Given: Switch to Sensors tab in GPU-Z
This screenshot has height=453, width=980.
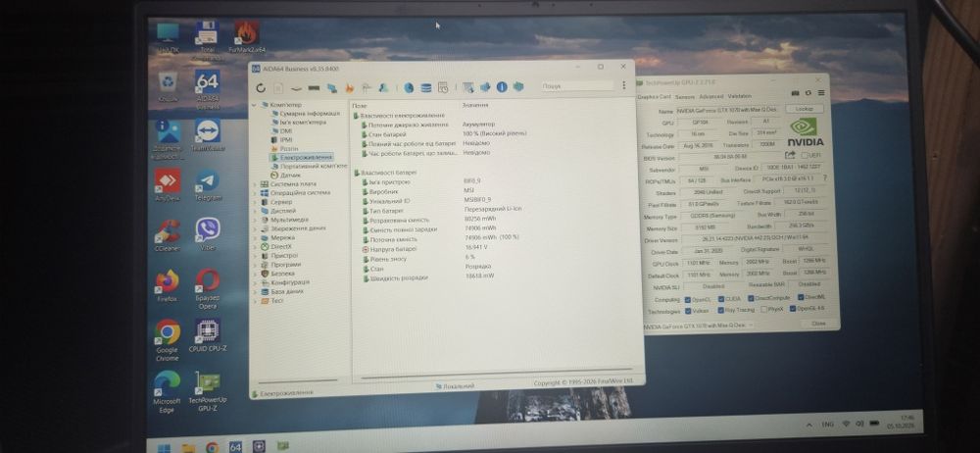Looking at the screenshot, I should point(685,97).
